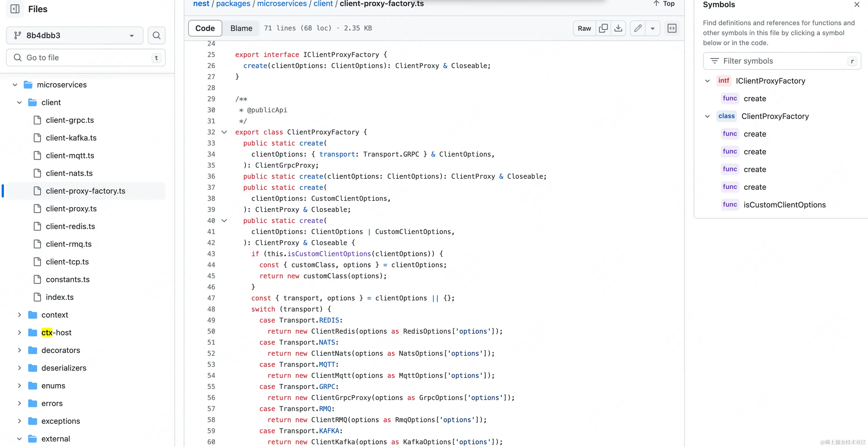Go to the nest repository breadcrumb
The width and height of the screenshot is (868, 447).
[x=201, y=4]
